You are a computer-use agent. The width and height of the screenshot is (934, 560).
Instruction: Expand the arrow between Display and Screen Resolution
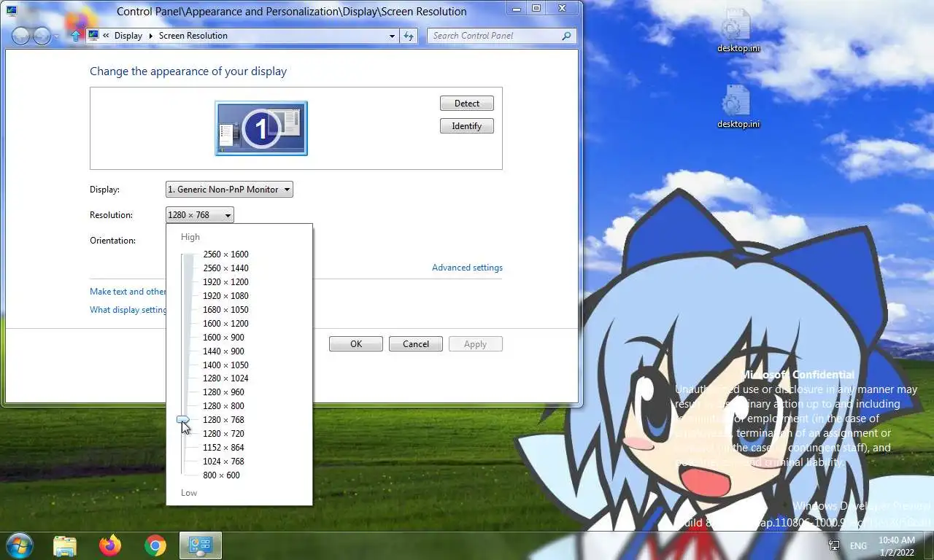pos(151,36)
